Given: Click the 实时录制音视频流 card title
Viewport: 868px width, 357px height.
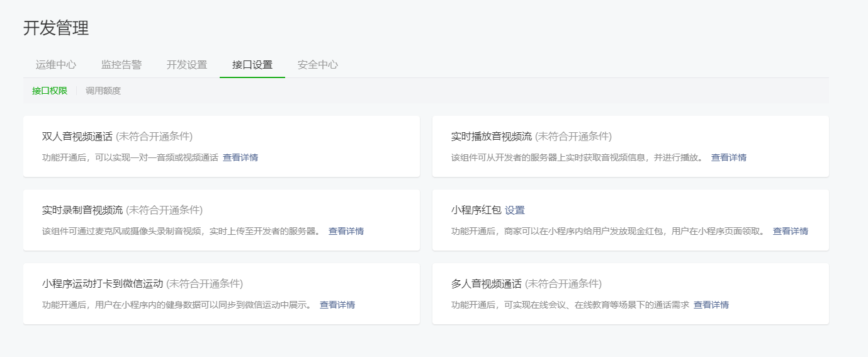Looking at the screenshot, I should 82,210.
